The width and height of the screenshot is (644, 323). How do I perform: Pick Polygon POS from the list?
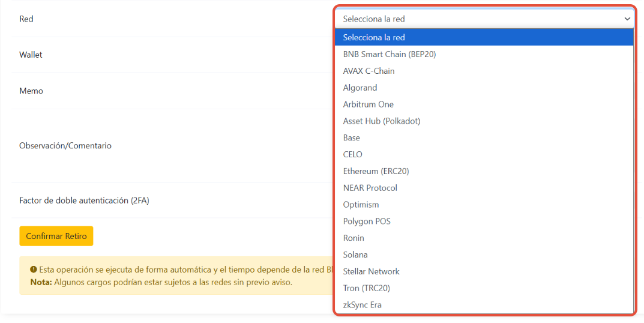[x=484, y=222]
